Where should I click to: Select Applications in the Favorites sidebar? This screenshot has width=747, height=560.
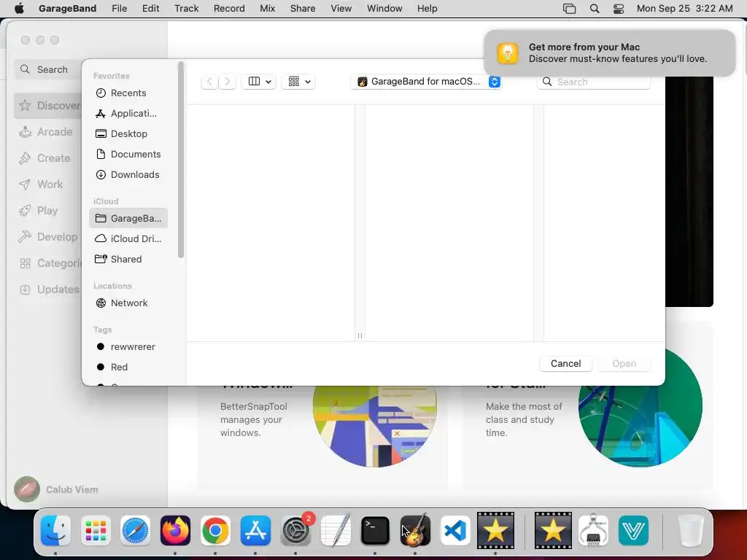[x=128, y=113]
